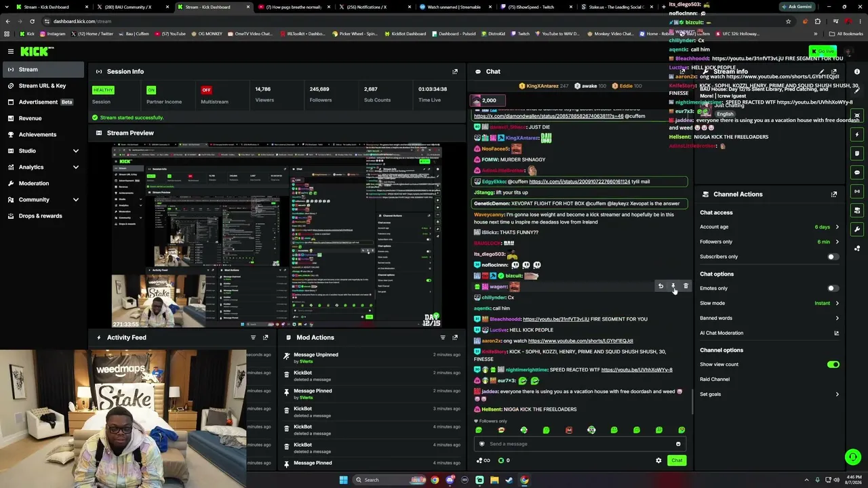Image resolution: width=868 pixels, height=488 pixels.
Task: Open the support headset chat bubble
Action: pos(853,457)
